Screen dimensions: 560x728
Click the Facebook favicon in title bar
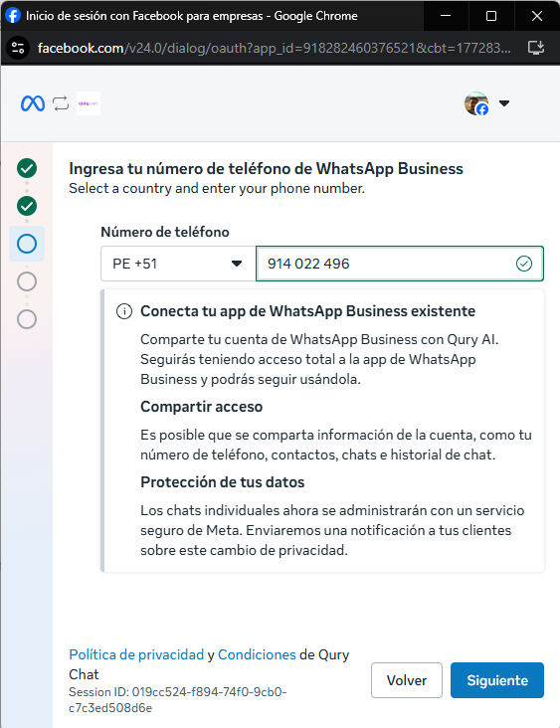point(13,15)
